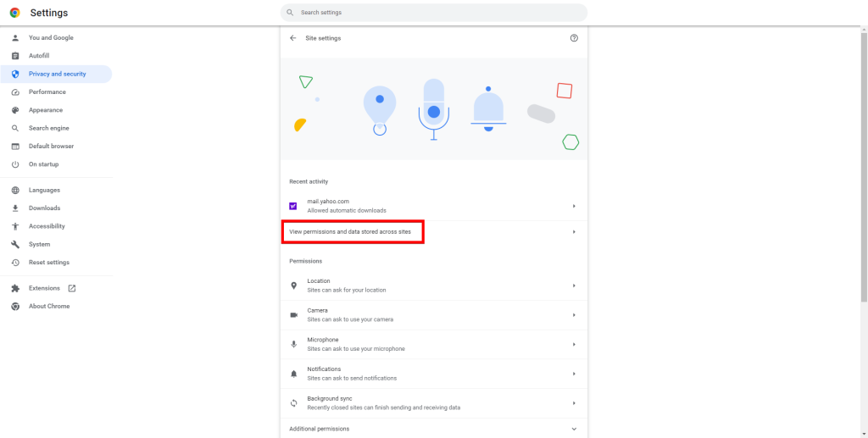868x438 pixels.
Task: Click the external link icon beside Extensions
Action: [72, 288]
